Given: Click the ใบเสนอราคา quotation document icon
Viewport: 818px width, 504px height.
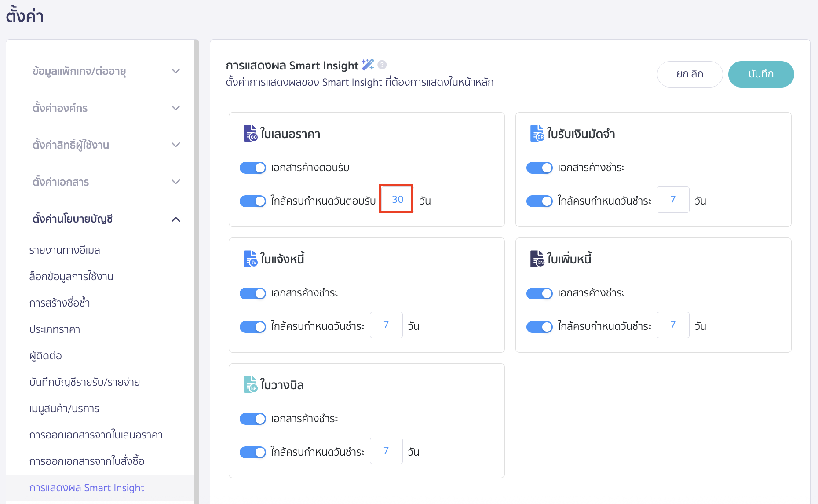Looking at the screenshot, I should (x=251, y=133).
